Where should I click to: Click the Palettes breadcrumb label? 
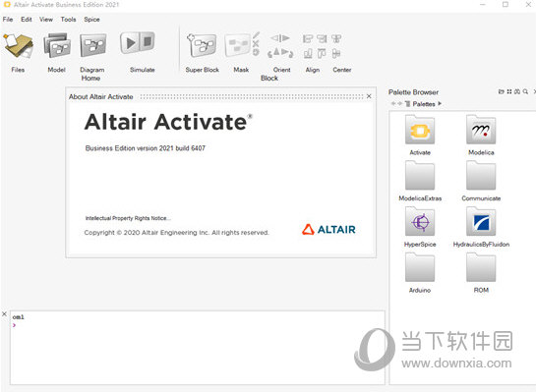(x=424, y=104)
